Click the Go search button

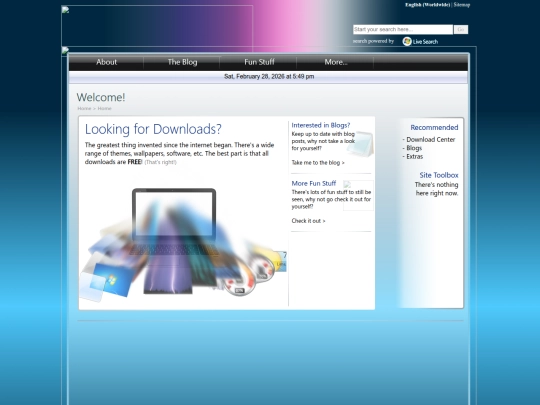[461, 30]
